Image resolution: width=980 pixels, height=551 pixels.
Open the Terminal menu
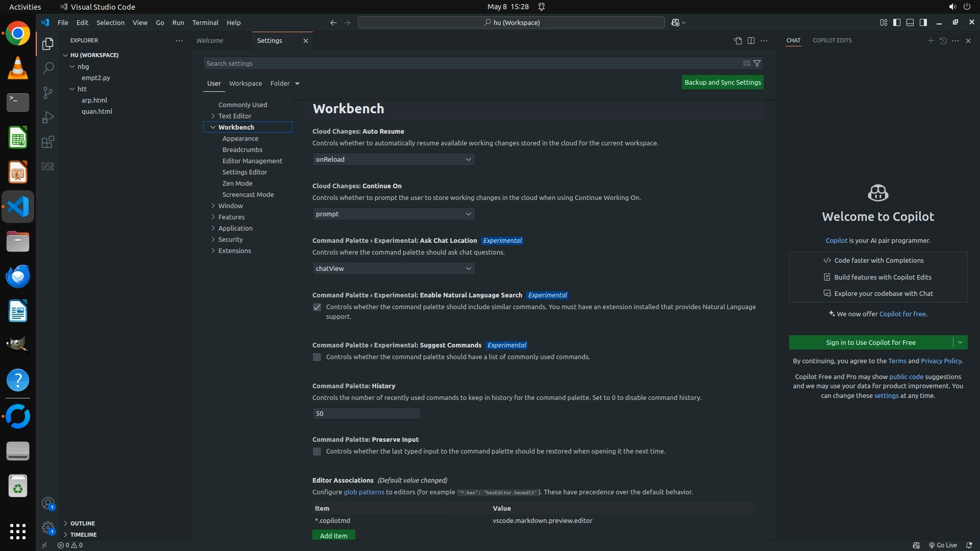click(x=205, y=22)
